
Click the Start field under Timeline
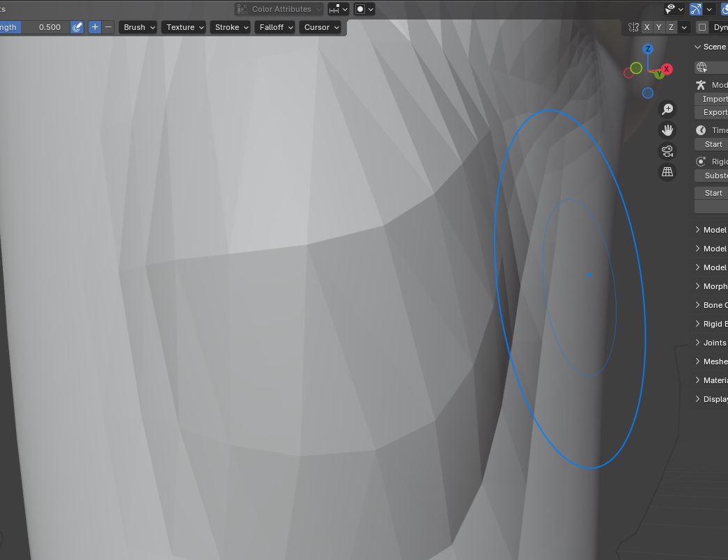click(711, 144)
